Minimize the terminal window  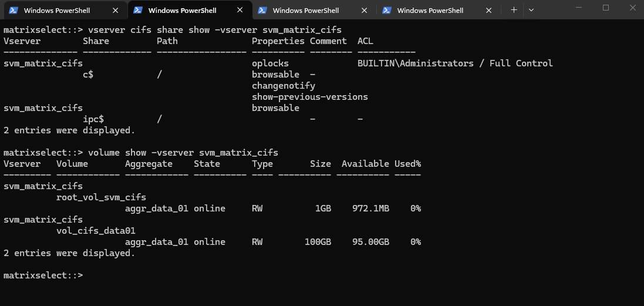coord(579,8)
